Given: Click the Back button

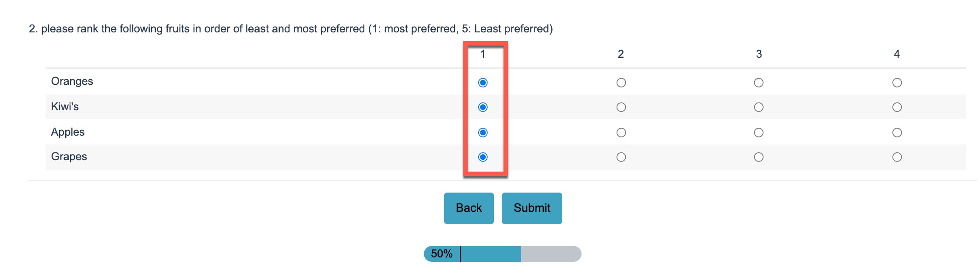Looking at the screenshot, I should (469, 208).
